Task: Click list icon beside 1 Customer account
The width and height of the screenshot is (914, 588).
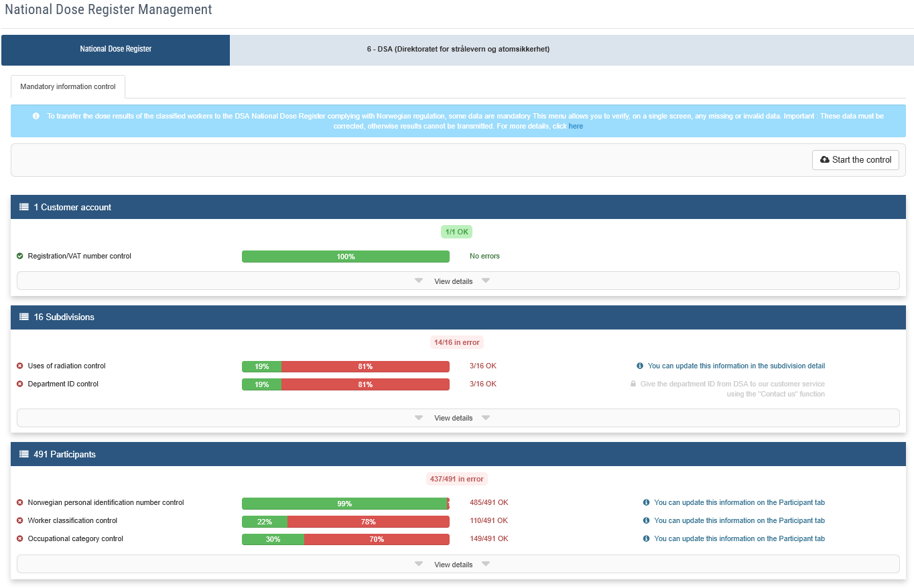Action: tap(24, 207)
